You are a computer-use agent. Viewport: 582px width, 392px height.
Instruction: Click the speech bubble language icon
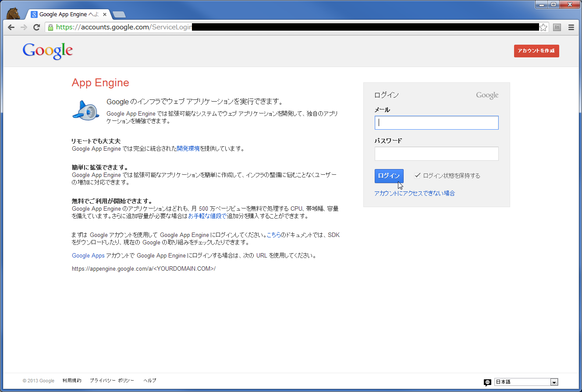[x=487, y=382]
